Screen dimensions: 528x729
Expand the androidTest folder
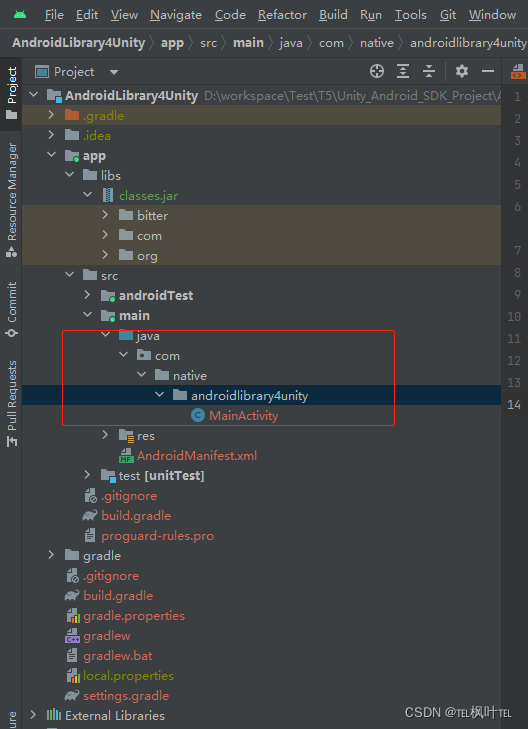pyautogui.click(x=87, y=295)
